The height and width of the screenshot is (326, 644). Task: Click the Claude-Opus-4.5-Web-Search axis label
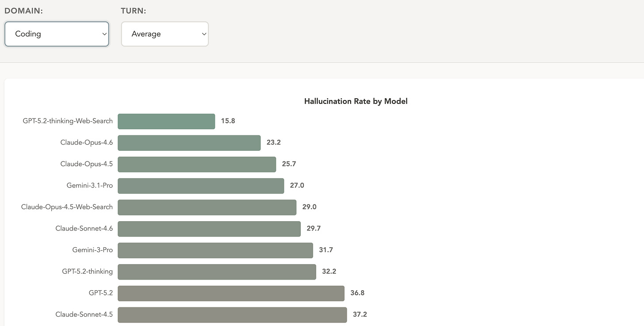tap(67, 207)
